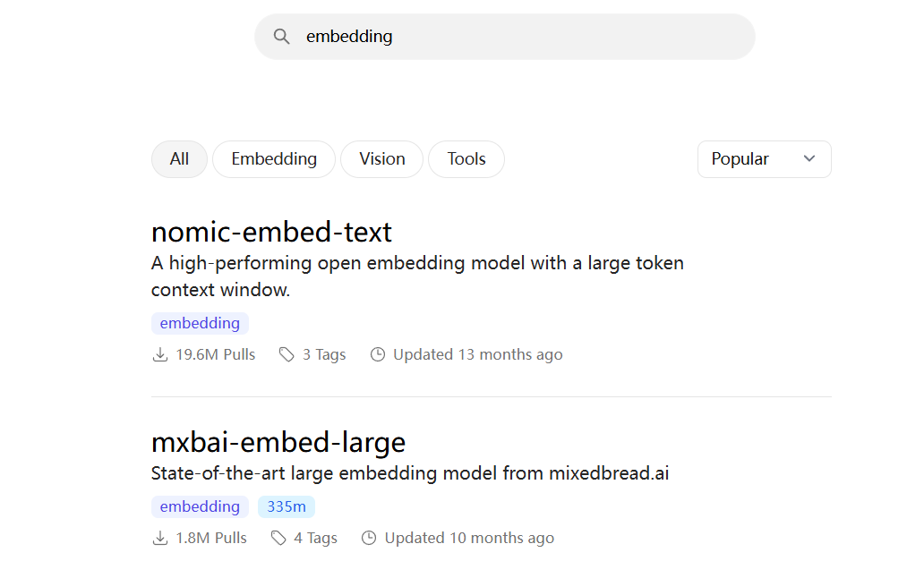Screen dimensions: 924x561
Task: Toggle the Vision filter pill
Action: point(381,159)
